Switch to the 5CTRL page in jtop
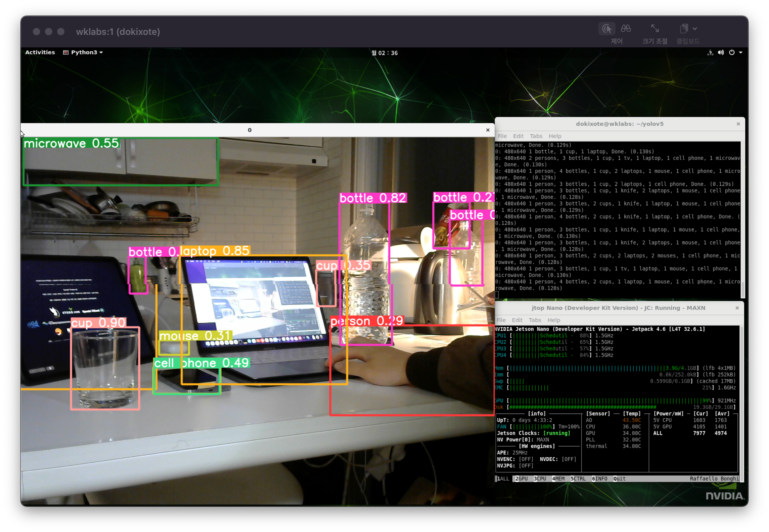The height and width of the screenshot is (532, 769). [578, 479]
